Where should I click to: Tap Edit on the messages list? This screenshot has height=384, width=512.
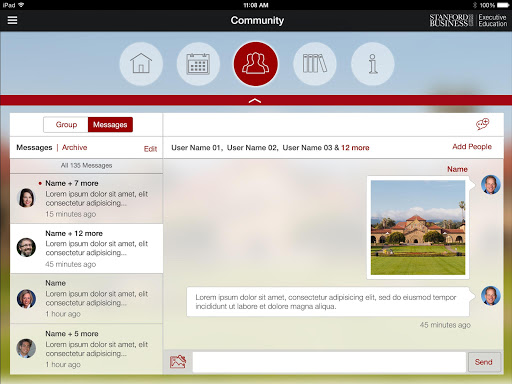[x=150, y=149]
